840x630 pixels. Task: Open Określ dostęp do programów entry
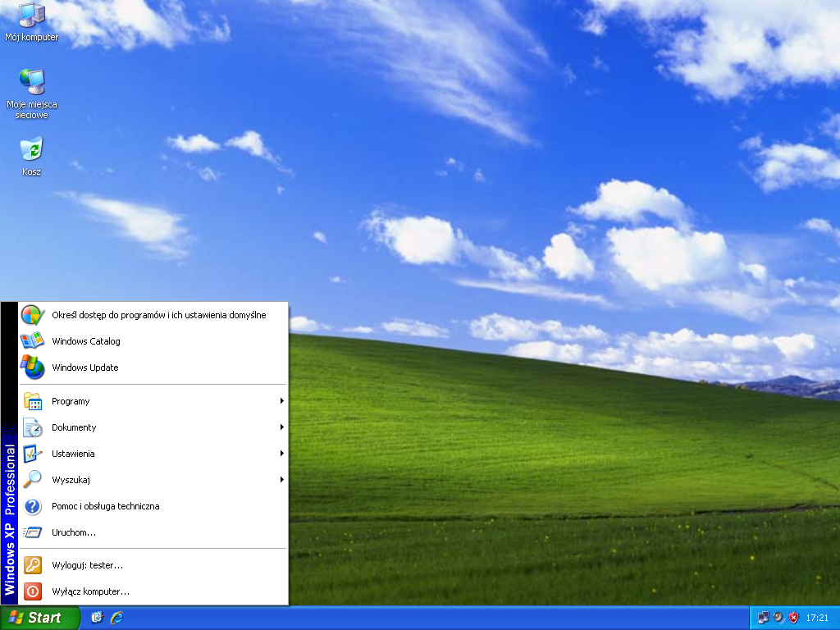click(153, 315)
